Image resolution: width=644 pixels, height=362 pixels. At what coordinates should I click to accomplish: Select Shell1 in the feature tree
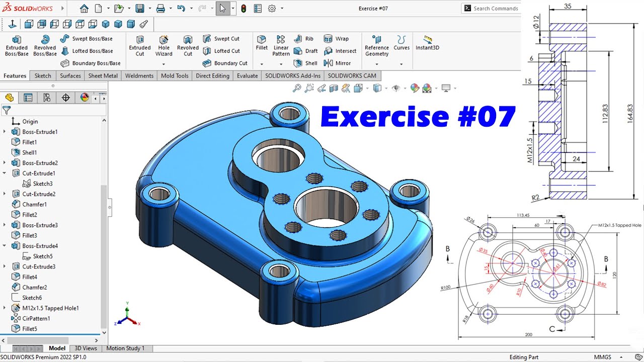click(24, 152)
